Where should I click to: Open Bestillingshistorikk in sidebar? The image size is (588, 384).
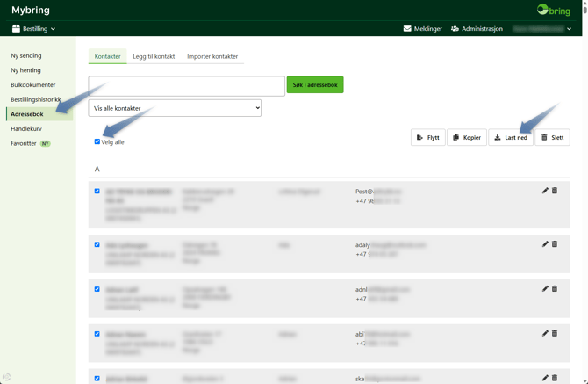tap(36, 99)
